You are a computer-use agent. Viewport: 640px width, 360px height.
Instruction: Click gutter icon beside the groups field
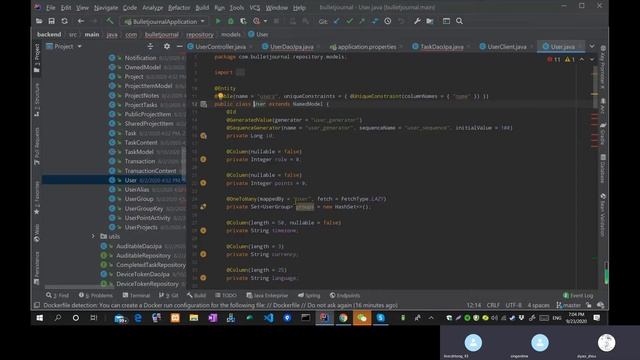pos(203,207)
